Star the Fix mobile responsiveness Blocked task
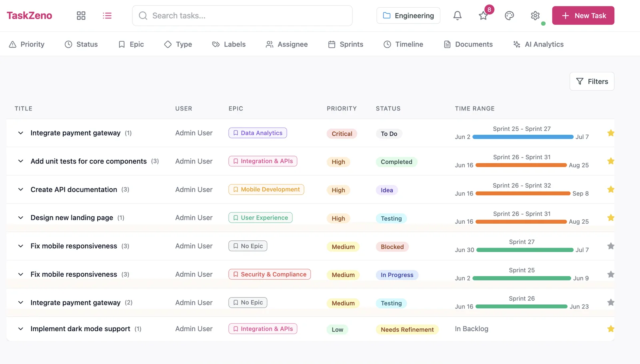The width and height of the screenshot is (640, 364). tap(610, 246)
